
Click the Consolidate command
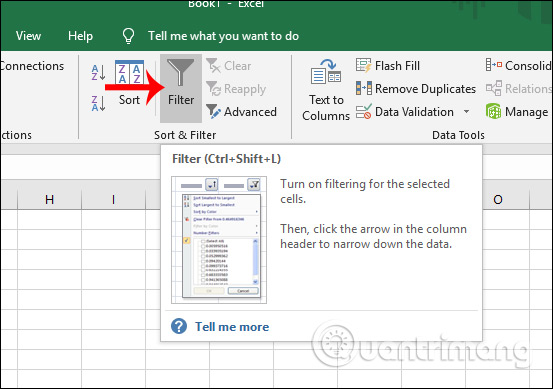click(518, 66)
